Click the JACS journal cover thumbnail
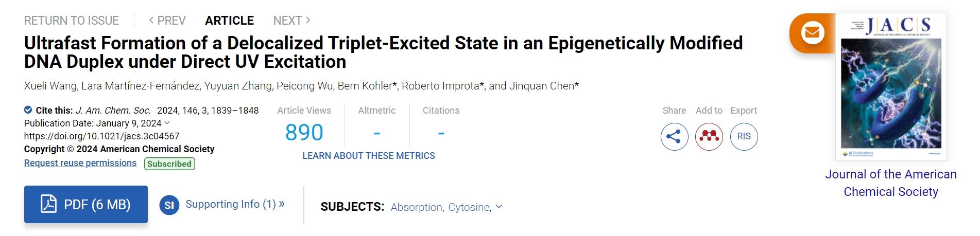Viewport: 980px width, 236px height. 891,87
